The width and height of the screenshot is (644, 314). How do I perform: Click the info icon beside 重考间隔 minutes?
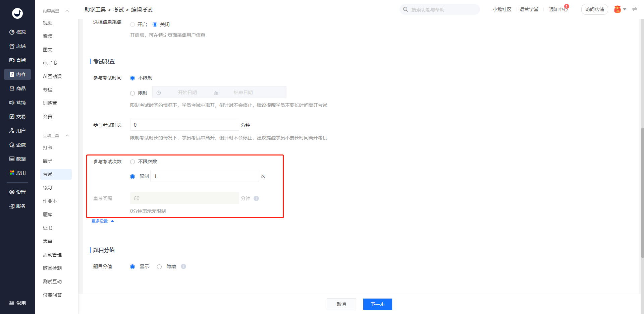point(256,198)
